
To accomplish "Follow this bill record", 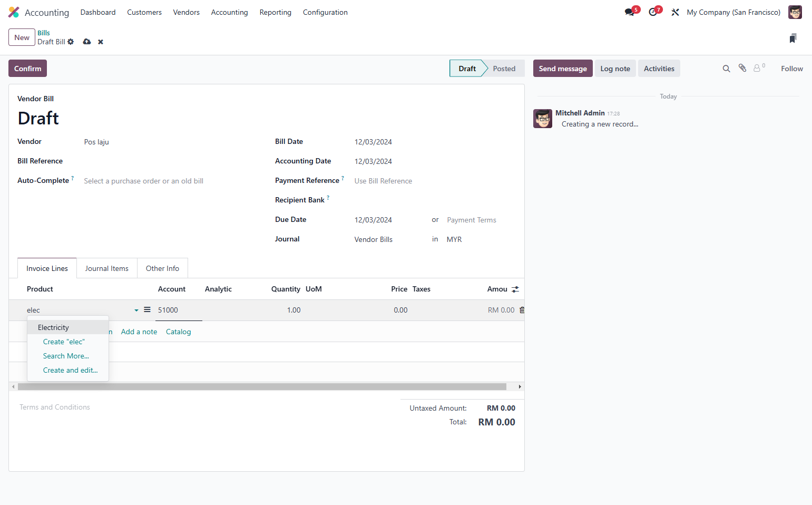I will [x=792, y=69].
